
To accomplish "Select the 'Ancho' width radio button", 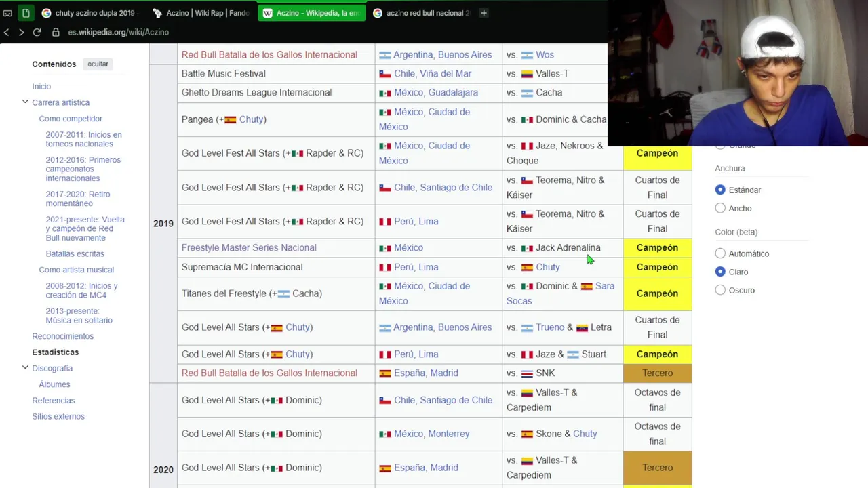I will click(720, 208).
